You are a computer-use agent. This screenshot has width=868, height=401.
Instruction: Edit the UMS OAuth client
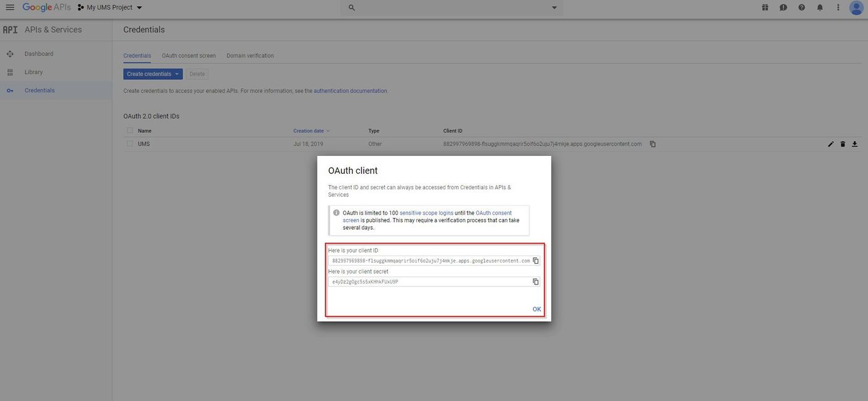[830, 144]
